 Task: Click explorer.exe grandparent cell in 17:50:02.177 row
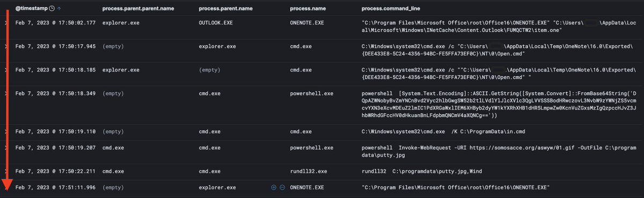tap(121, 23)
